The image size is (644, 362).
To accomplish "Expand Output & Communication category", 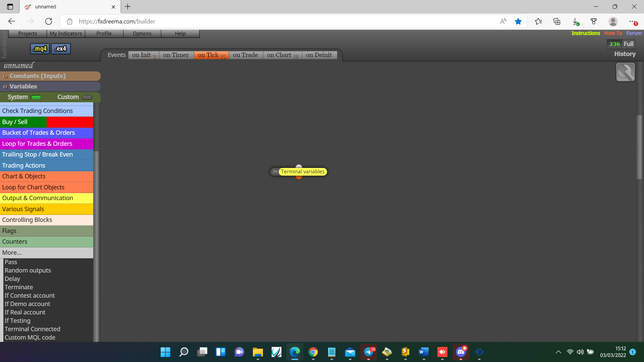I will click(x=47, y=198).
